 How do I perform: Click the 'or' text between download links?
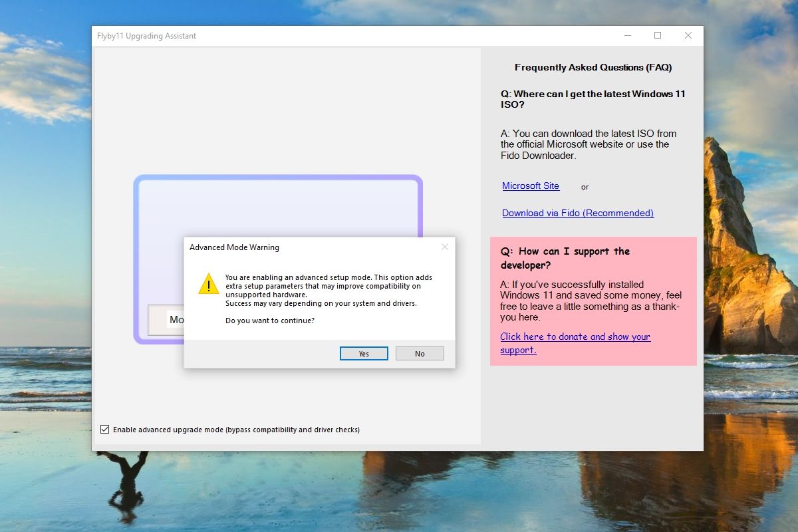point(585,187)
